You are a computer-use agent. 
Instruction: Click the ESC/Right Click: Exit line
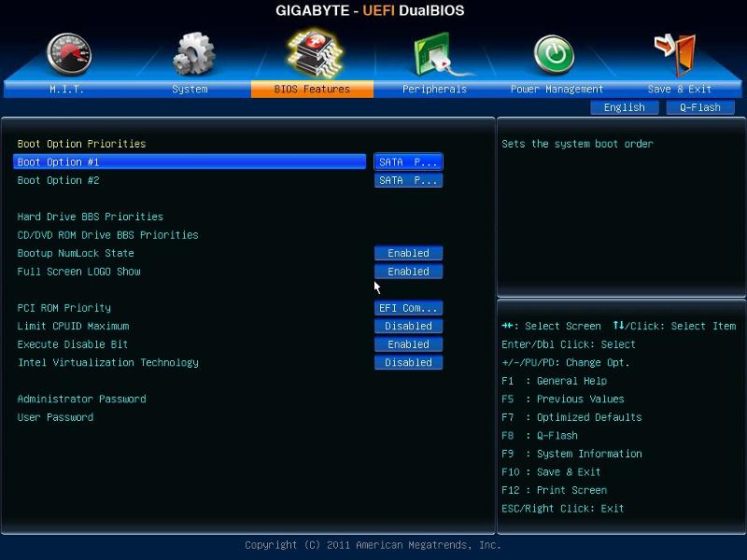point(563,509)
